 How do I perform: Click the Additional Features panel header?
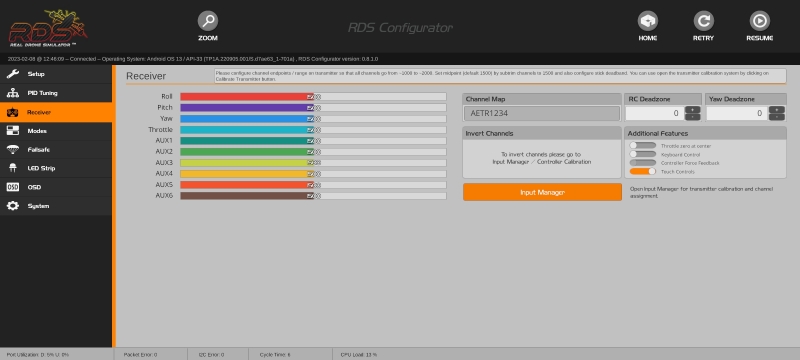pyautogui.click(x=705, y=133)
